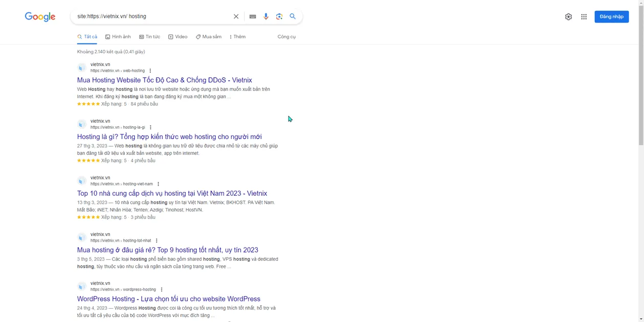Open the three-dot menu for the web-hosting result
The height and width of the screenshot is (322, 644).
point(150,71)
